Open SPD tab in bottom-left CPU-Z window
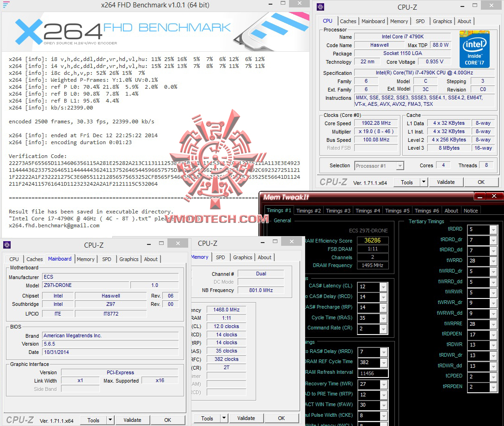 [x=106, y=259]
